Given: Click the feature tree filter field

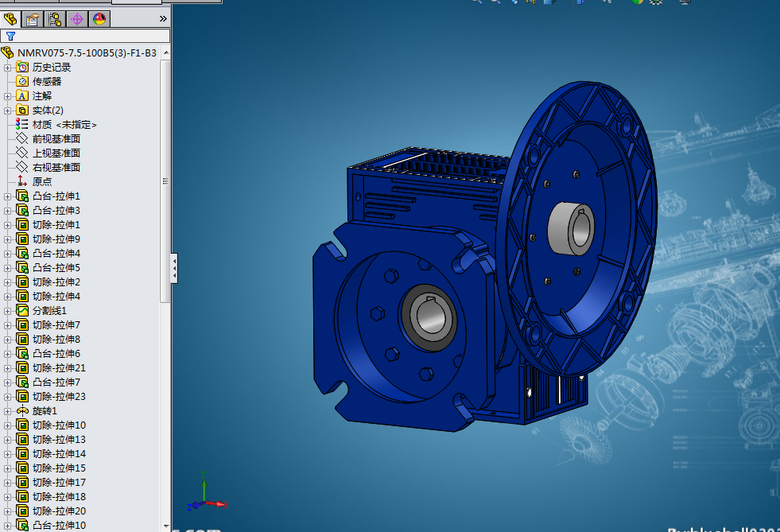Looking at the screenshot, I should coord(85,36).
